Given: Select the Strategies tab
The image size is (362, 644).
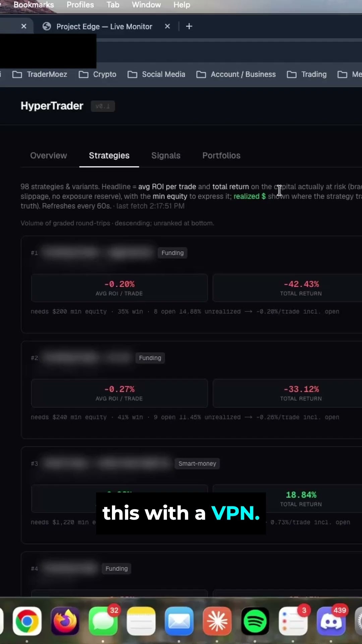Looking at the screenshot, I should click(x=109, y=156).
